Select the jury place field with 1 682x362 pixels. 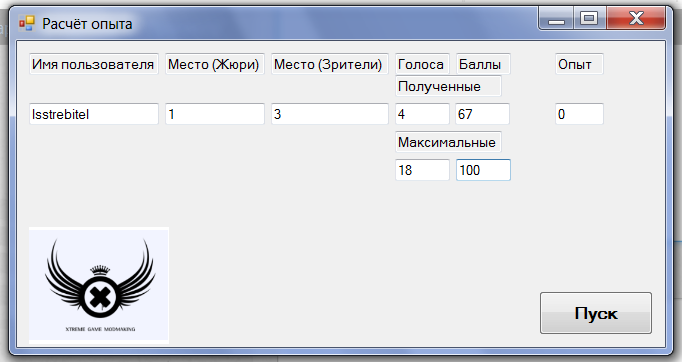click(x=215, y=114)
